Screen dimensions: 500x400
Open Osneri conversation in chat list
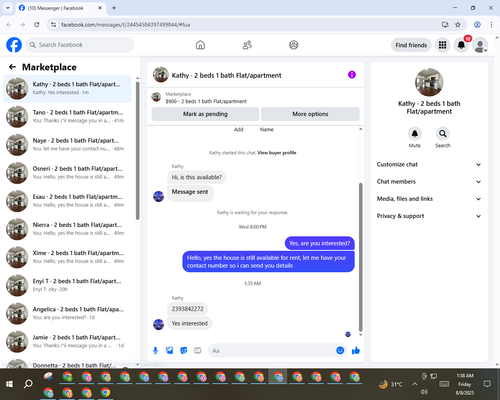coord(68,173)
